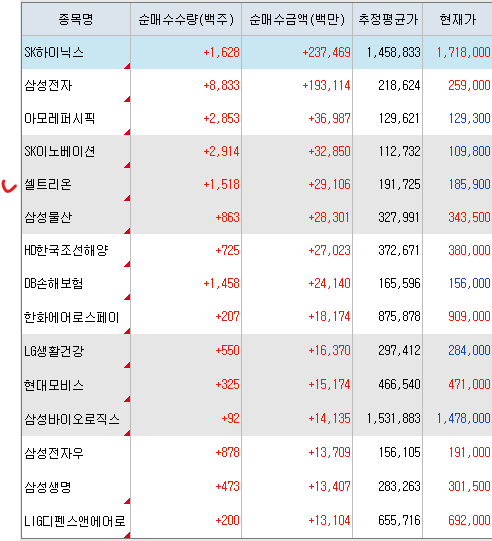
Task: Click the 삼성생명 net buy amount +13,407
Action: [329, 486]
